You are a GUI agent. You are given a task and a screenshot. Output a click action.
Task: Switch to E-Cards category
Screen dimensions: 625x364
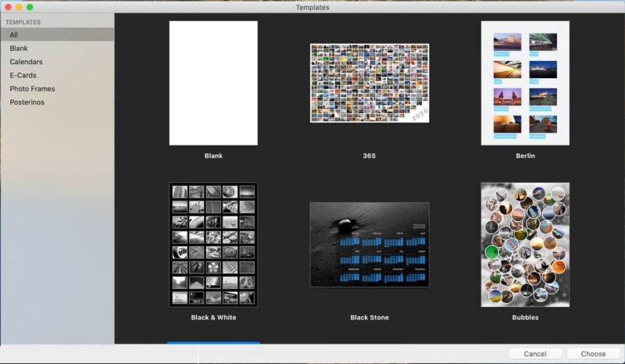[x=57, y=75]
